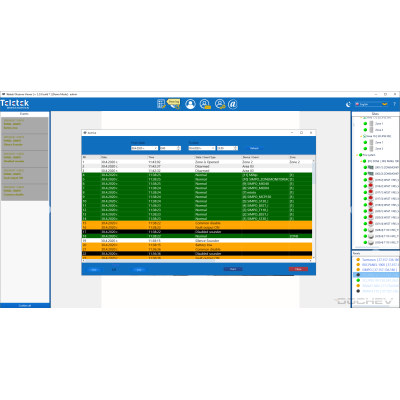Open the user with envelope icon
The image size is (400, 400).
point(205,104)
